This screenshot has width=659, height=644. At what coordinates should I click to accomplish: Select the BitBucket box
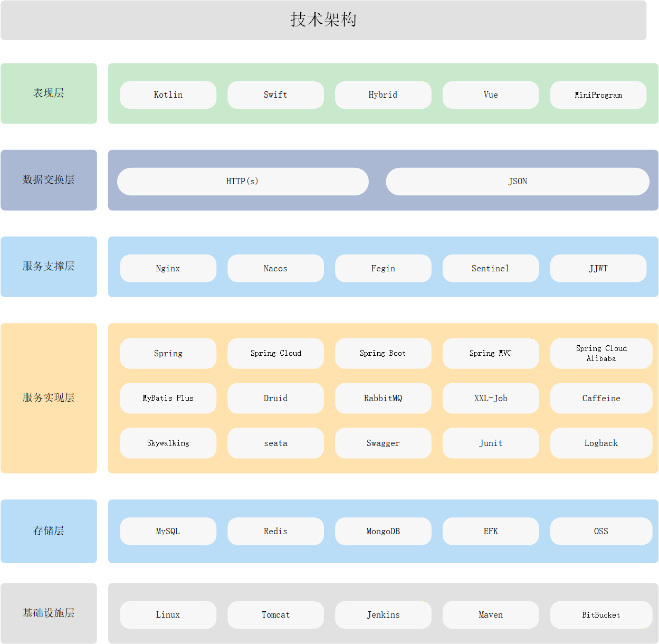(601, 615)
